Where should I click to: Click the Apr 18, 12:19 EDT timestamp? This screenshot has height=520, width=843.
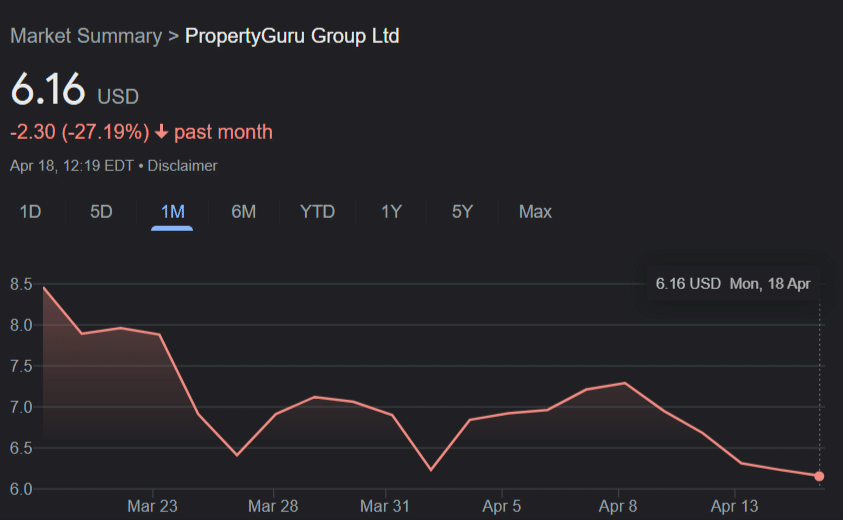pyautogui.click(x=72, y=166)
